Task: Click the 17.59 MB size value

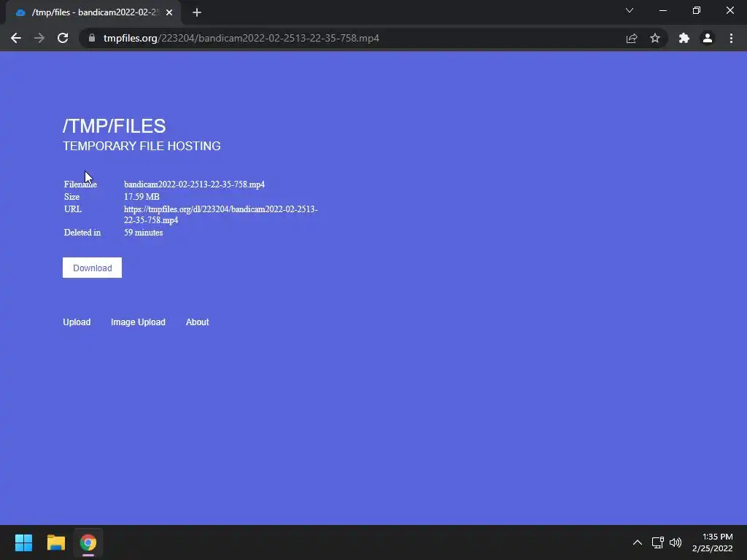Action: [x=142, y=197]
